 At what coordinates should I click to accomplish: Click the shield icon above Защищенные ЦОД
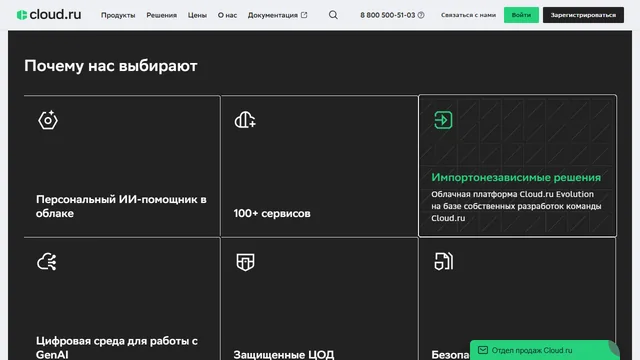tap(245, 262)
